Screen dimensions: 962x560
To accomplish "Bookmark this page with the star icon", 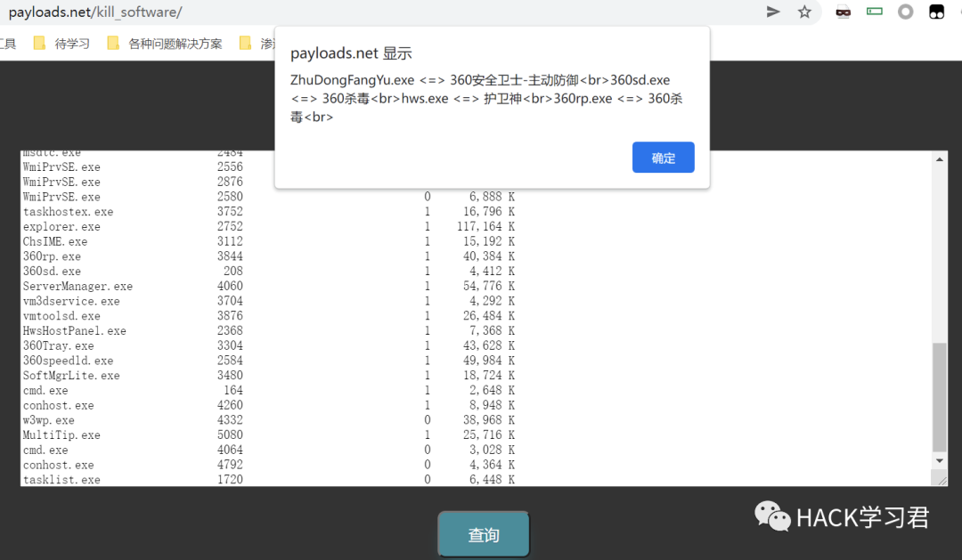I will point(804,12).
